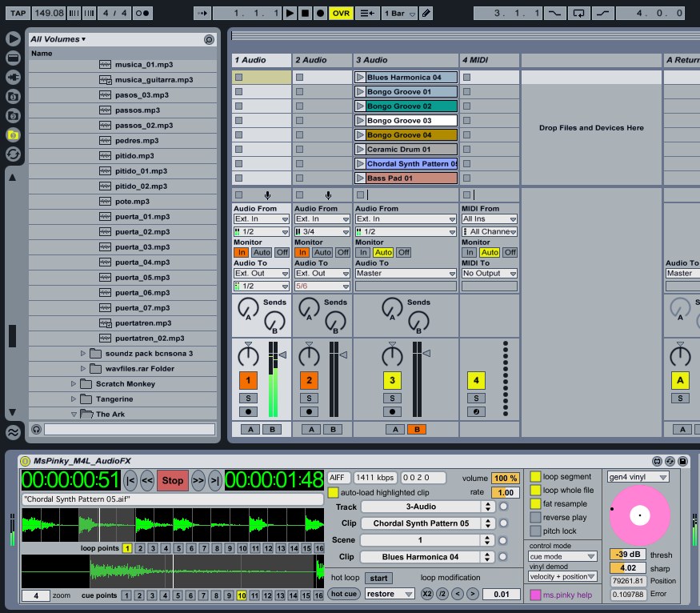Click the fast-forward button in MsPinky player
The height and width of the screenshot is (613, 700).
coord(197,480)
